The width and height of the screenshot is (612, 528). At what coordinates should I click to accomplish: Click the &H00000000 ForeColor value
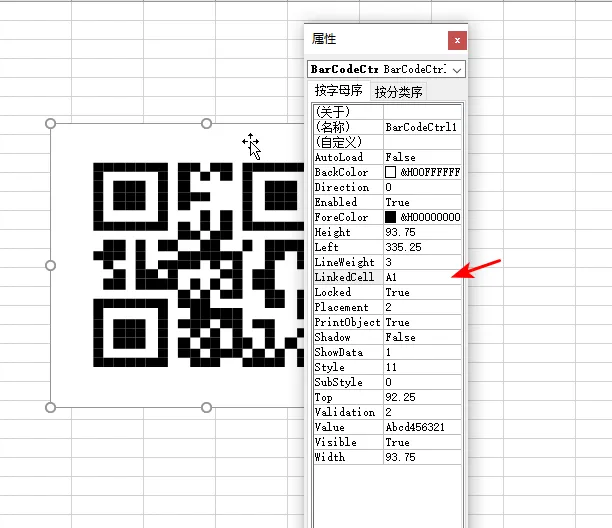click(430, 217)
